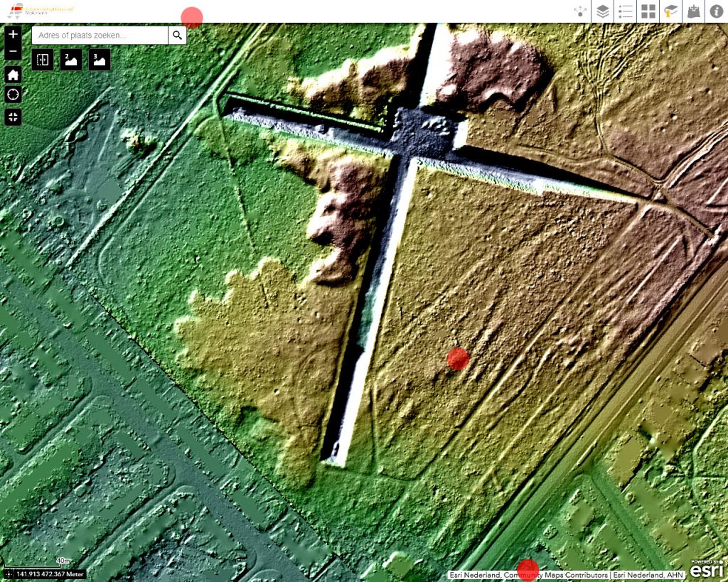Return to the default home extent

tap(14, 75)
